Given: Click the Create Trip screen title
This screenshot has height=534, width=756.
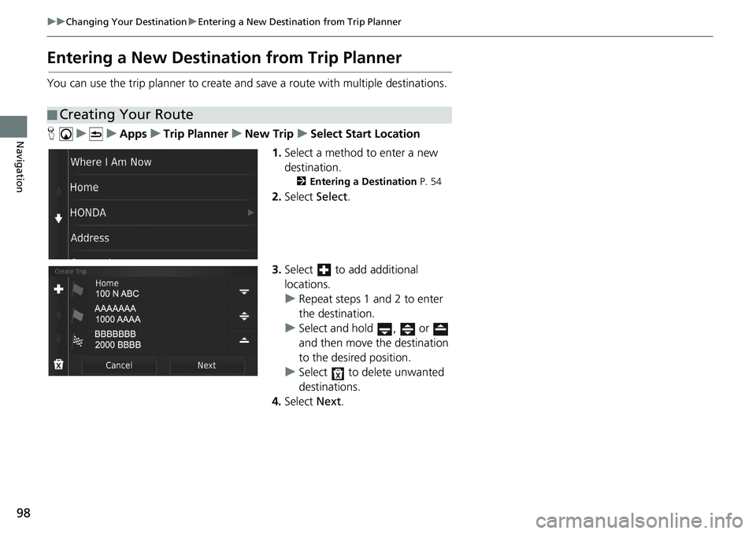Looking at the screenshot, I should (70, 272).
